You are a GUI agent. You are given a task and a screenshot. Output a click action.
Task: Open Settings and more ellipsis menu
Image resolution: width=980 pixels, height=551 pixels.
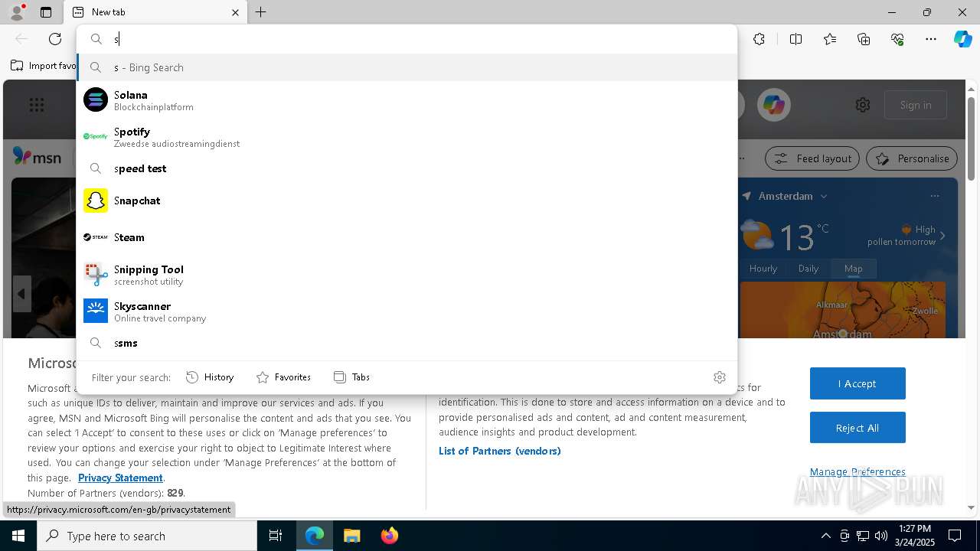pos(931,39)
